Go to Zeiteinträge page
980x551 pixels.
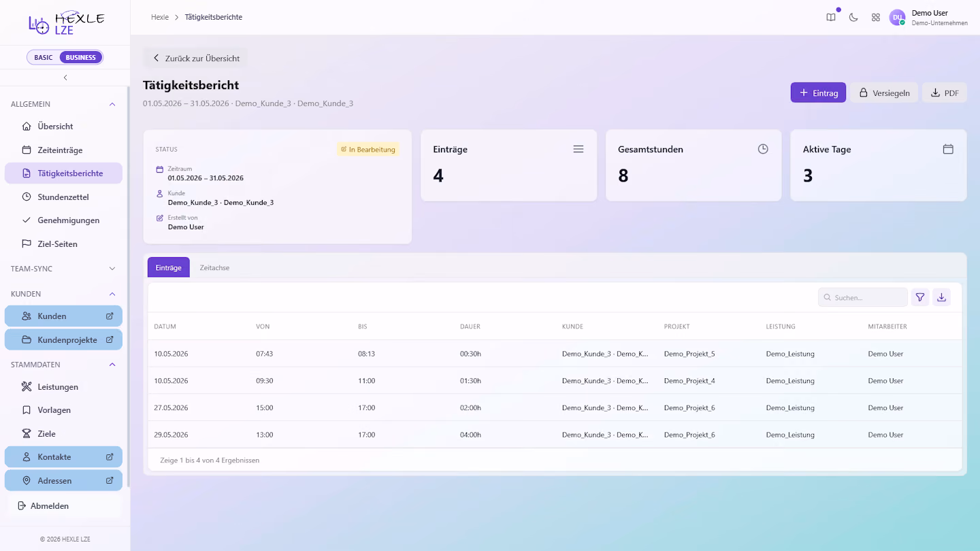click(63, 150)
